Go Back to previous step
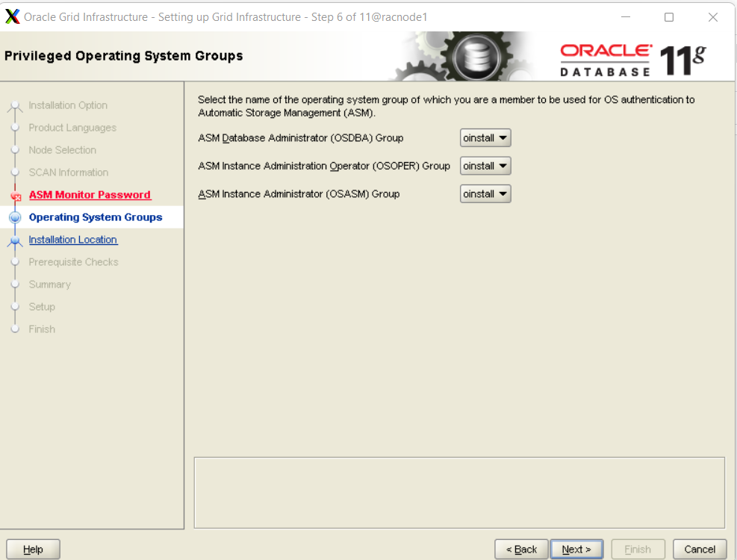The height and width of the screenshot is (560, 737). pyautogui.click(x=521, y=550)
